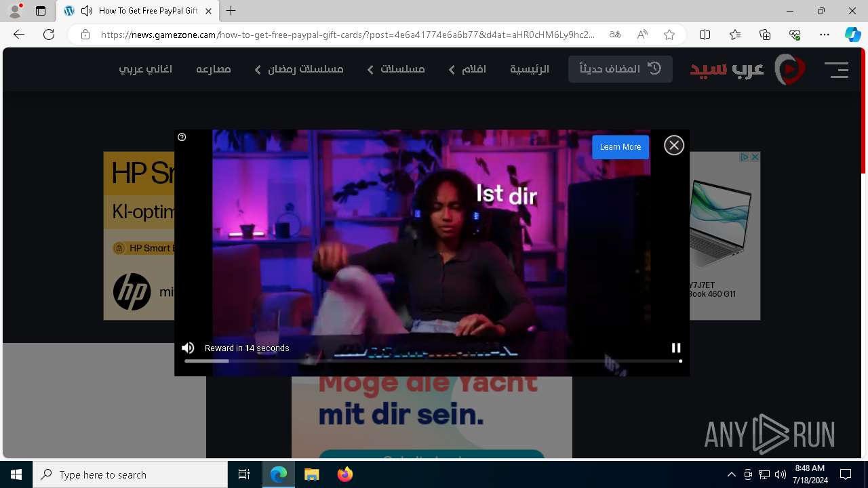View site information lock icon
This screenshot has width=868, height=488.
(x=85, y=35)
